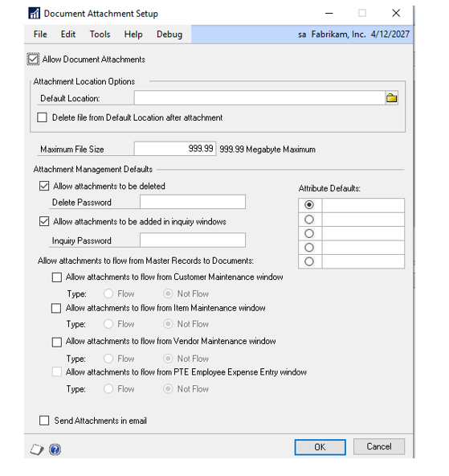Click the Dynamics GP app icon in title bar
This screenshot has height=476, width=449.
pyautogui.click(x=34, y=14)
